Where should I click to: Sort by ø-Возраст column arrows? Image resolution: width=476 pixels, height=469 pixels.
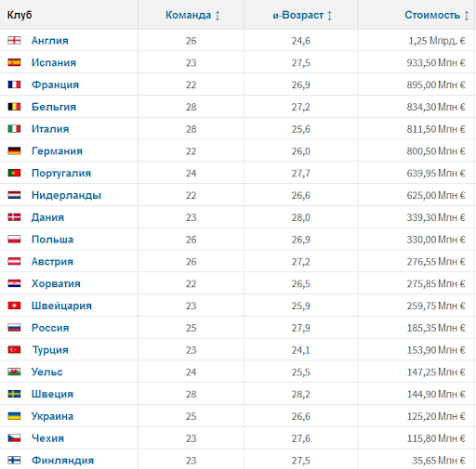point(330,16)
